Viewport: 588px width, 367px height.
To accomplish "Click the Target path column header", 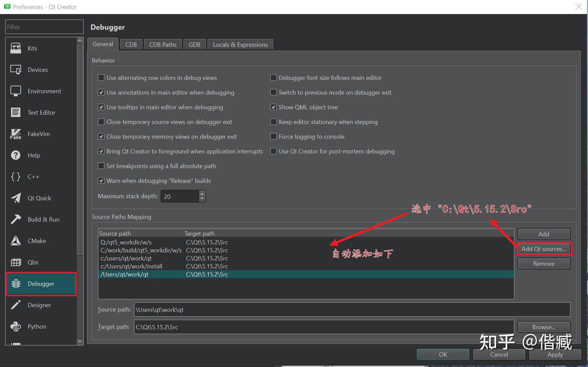I will coord(348,233).
